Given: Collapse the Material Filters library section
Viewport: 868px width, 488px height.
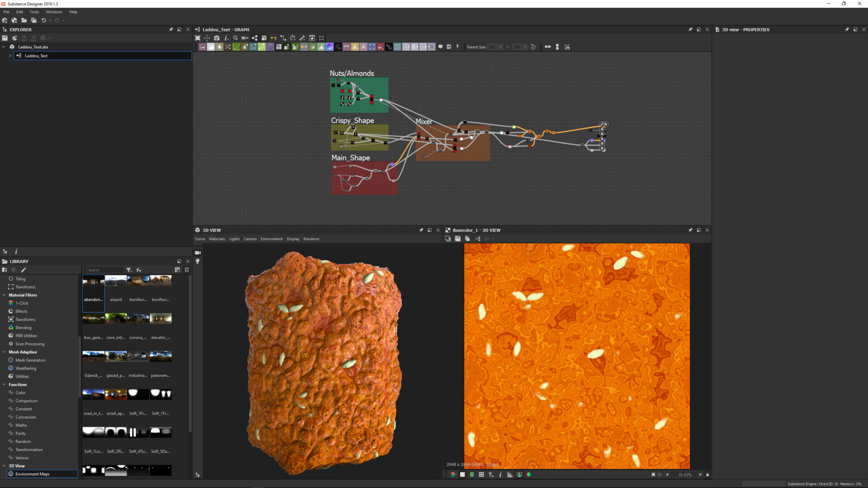Looking at the screenshot, I should pos(4,295).
